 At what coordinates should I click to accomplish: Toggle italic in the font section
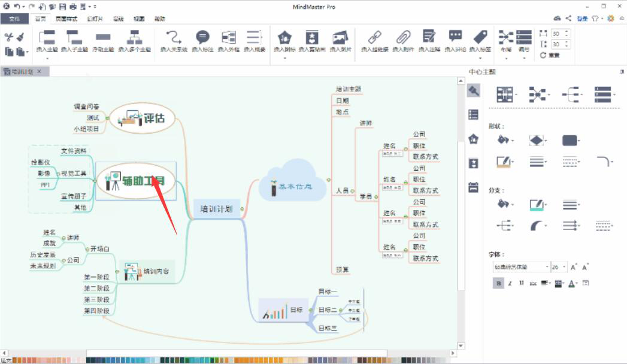(x=510, y=283)
